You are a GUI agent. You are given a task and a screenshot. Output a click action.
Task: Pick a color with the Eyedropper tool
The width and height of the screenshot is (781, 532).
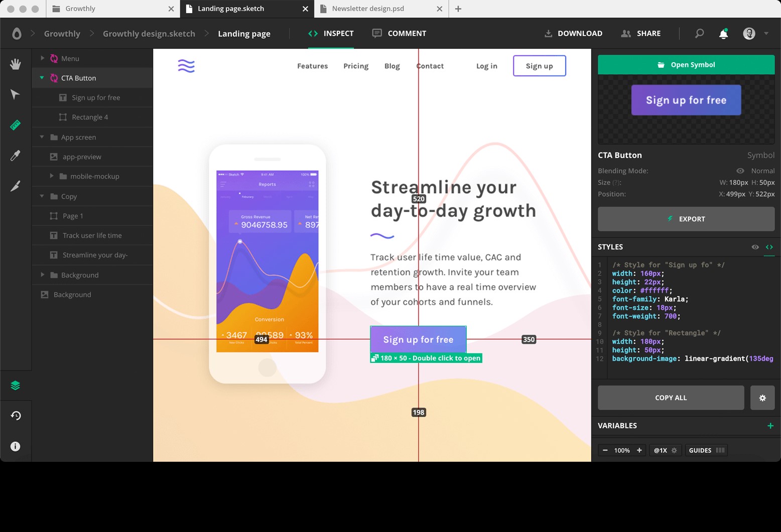click(x=16, y=156)
